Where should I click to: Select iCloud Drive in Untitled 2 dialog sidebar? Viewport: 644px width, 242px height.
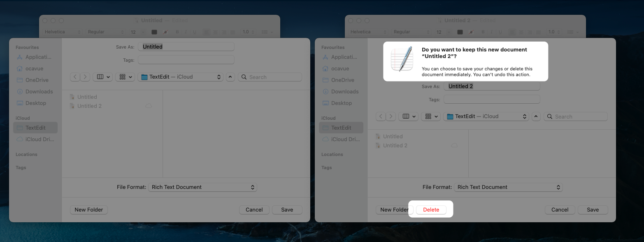(341, 139)
